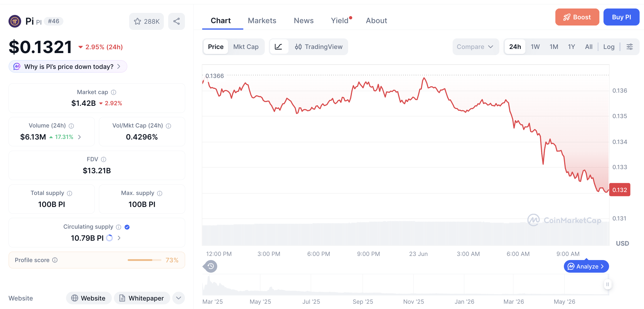Viewport: 644px width, 309px height.
Task: Click the Volume (24h) info icon
Action: (71, 126)
